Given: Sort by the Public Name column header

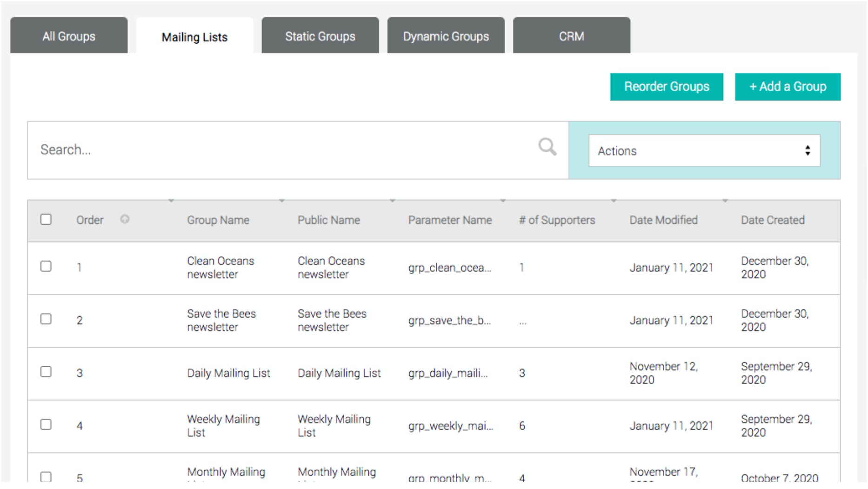Looking at the screenshot, I should [x=329, y=220].
